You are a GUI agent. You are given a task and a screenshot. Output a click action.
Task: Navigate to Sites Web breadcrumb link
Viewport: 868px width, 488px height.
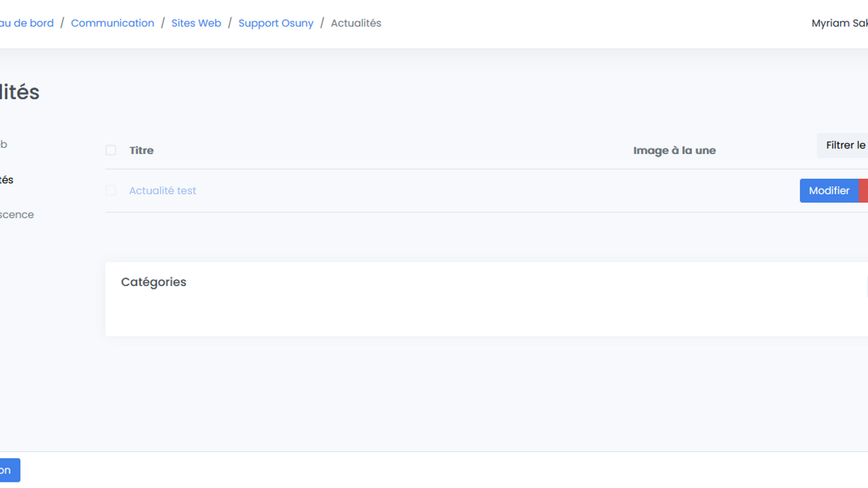[196, 23]
